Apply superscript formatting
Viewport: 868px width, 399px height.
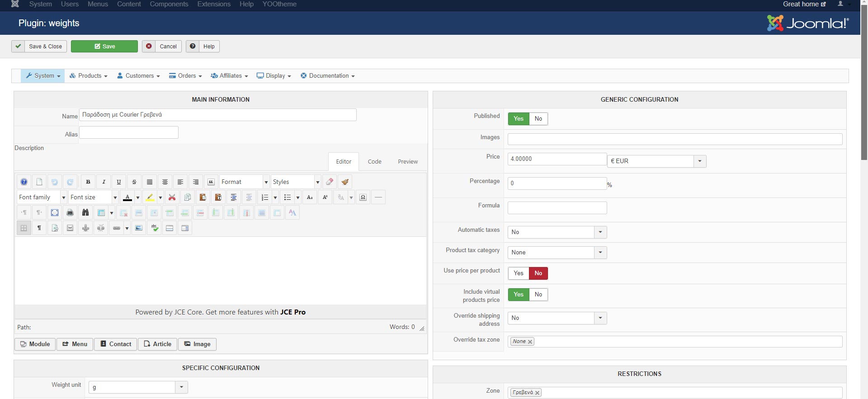tap(325, 197)
